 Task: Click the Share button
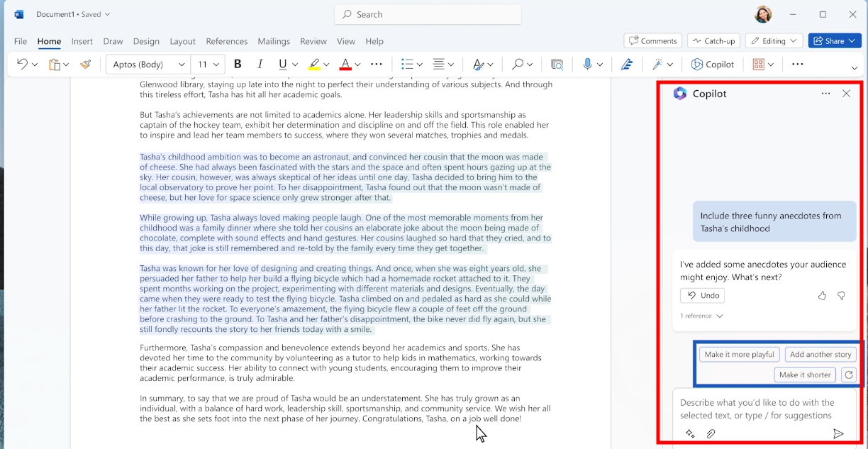coord(835,41)
